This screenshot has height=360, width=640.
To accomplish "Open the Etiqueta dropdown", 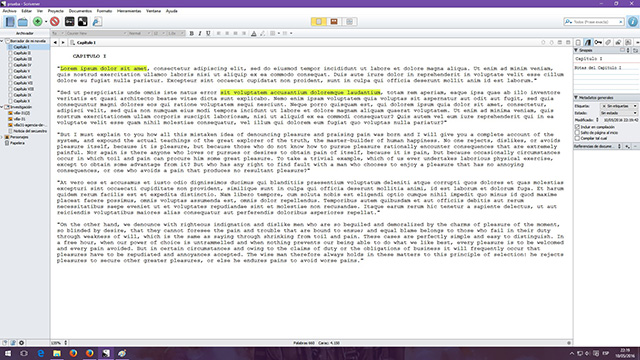I will pyautogui.click(x=618, y=106).
